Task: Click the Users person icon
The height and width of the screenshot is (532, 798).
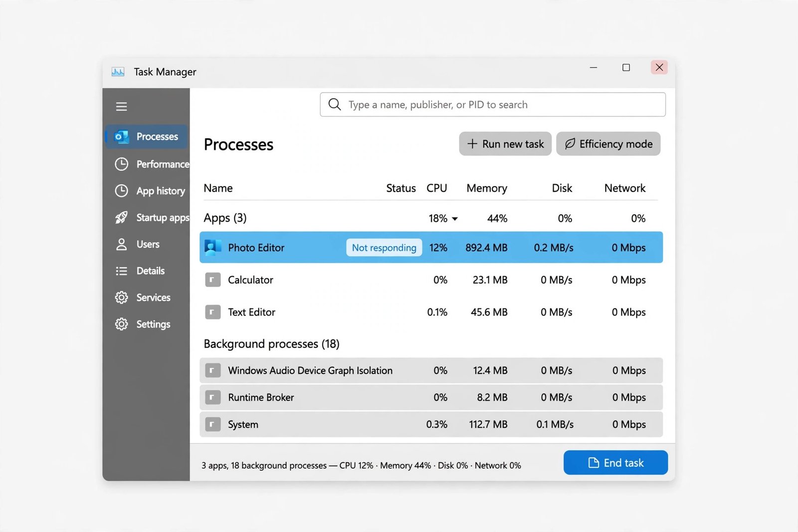Action: pos(121,244)
